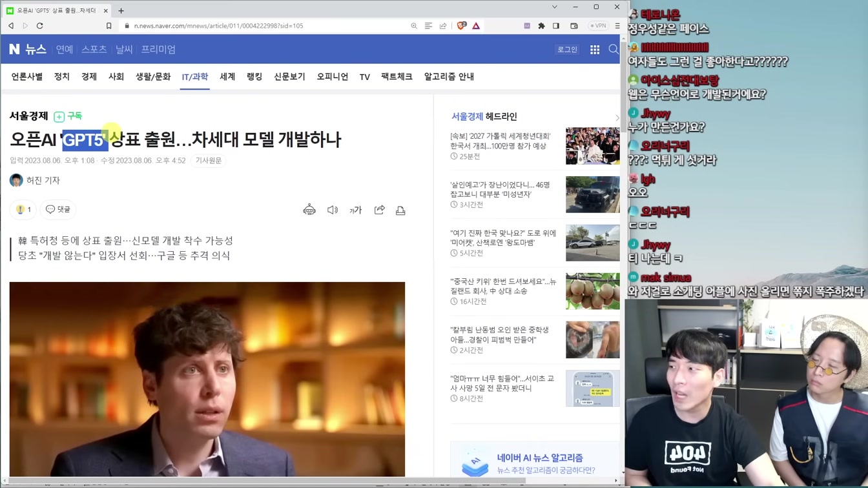Image resolution: width=868 pixels, height=488 pixels.
Task: Open headline "엄마ㅠㅠ 너무 힘들어"
Action: (502, 383)
